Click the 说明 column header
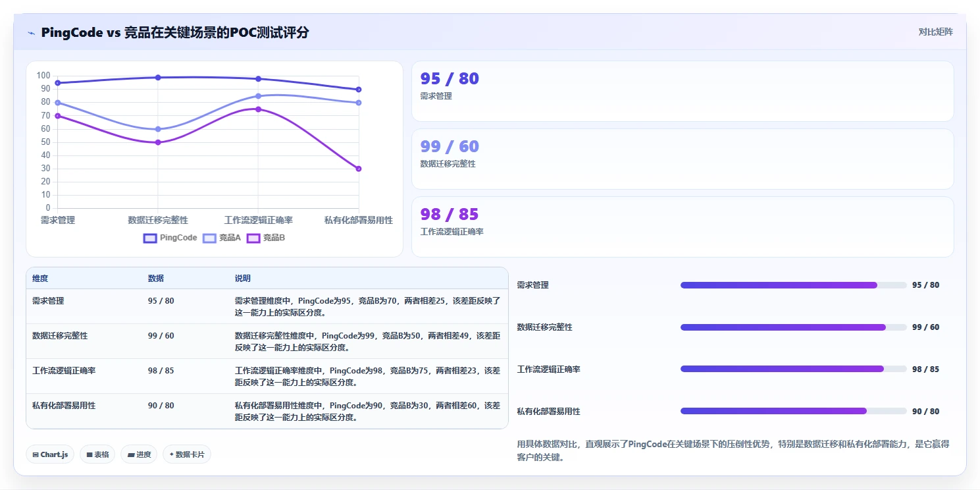 243,279
